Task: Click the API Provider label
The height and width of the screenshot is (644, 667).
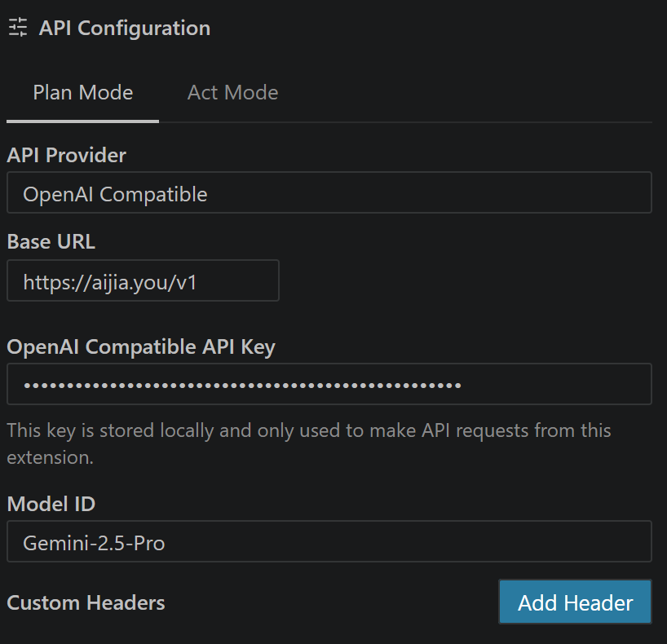Action: point(66,154)
